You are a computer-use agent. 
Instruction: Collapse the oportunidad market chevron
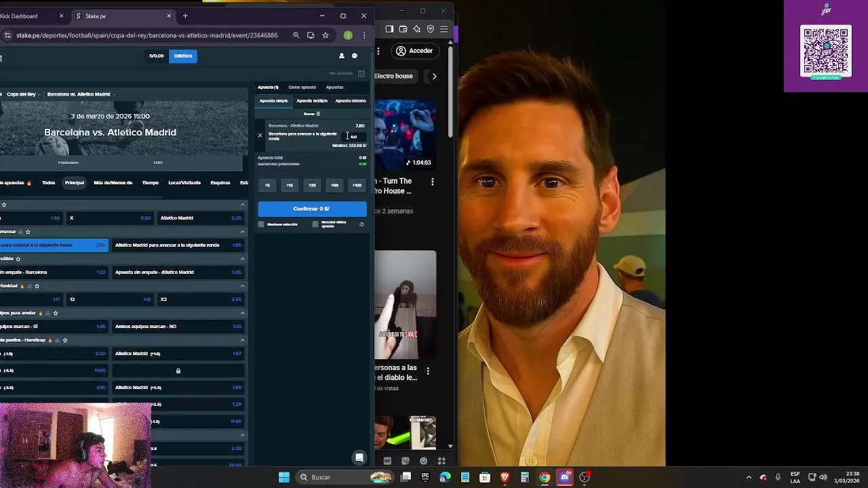pos(242,286)
